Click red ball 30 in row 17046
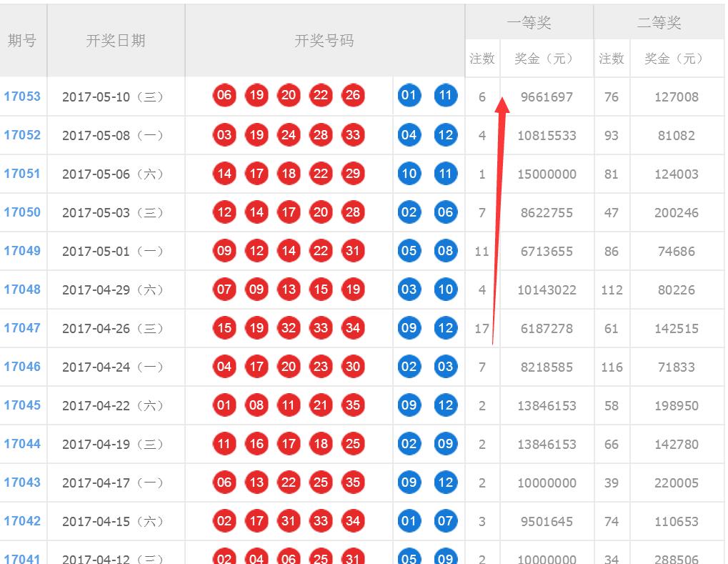Screen dimensions: 728x564 pos(353,366)
